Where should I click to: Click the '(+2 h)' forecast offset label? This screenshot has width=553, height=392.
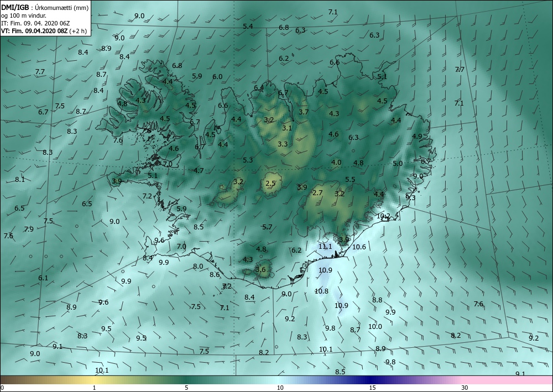coord(77,31)
